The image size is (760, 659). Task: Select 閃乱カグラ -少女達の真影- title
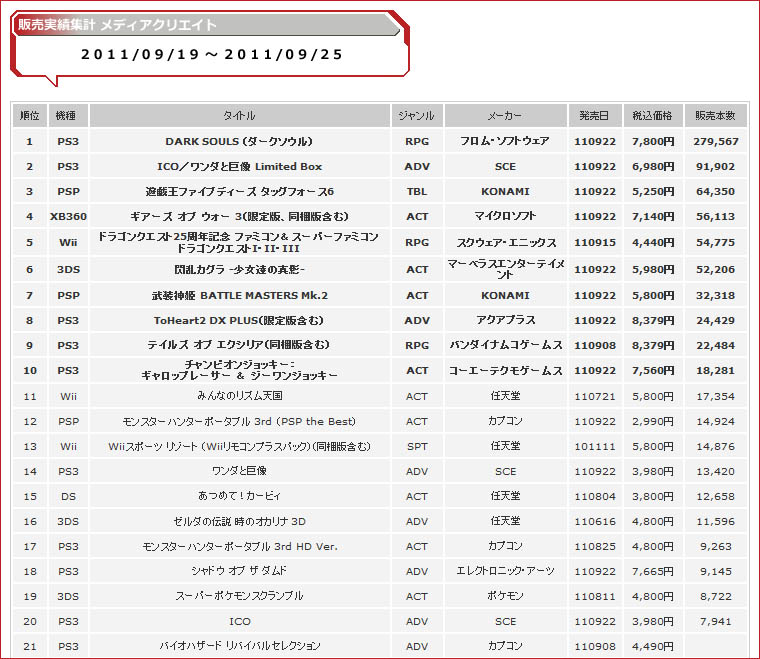point(239,269)
